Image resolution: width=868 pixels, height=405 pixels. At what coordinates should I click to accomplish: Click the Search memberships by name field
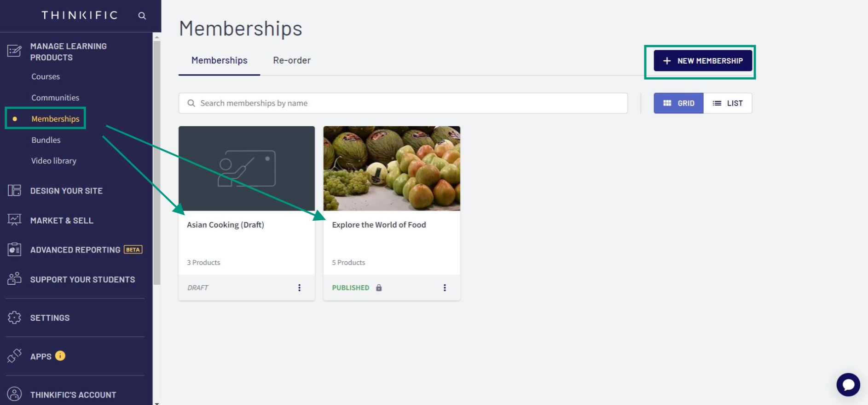[403, 103]
